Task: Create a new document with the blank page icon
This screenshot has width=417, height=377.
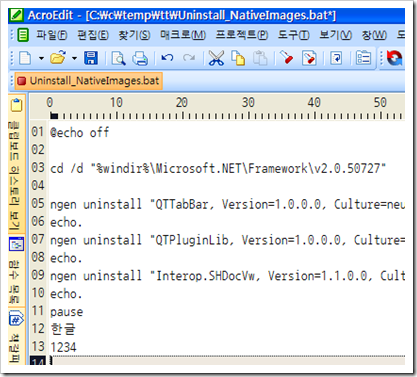Action: (25, 58)
